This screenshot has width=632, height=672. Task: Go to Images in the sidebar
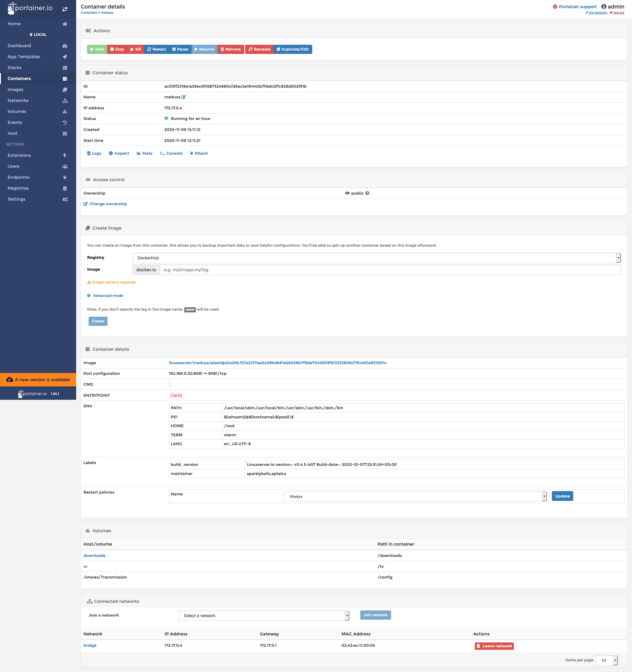(16, 90)
